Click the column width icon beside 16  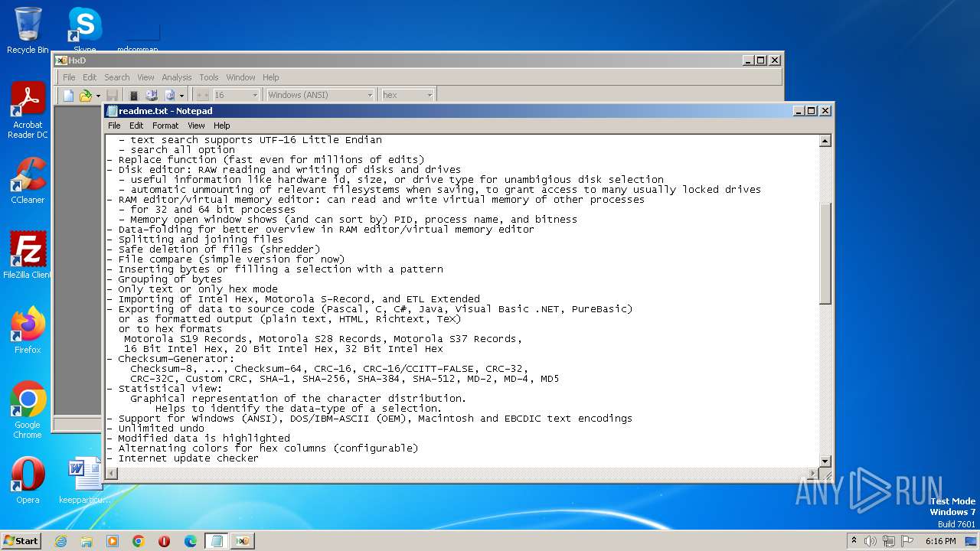pos(202,95)
